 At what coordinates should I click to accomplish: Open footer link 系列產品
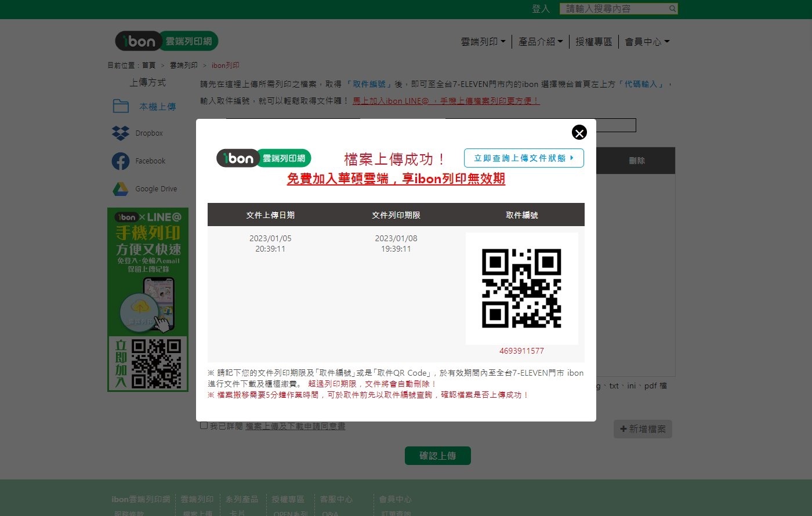coord(242,499)
